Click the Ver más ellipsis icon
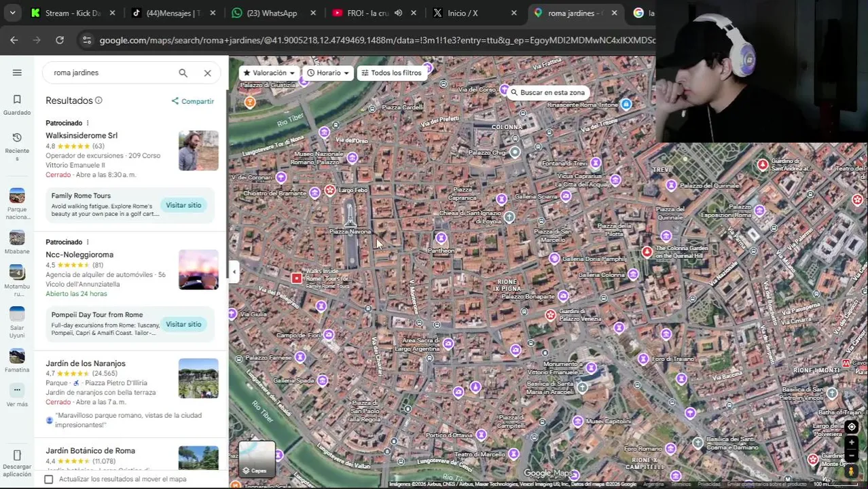868x489 pixels. point(17,390)
